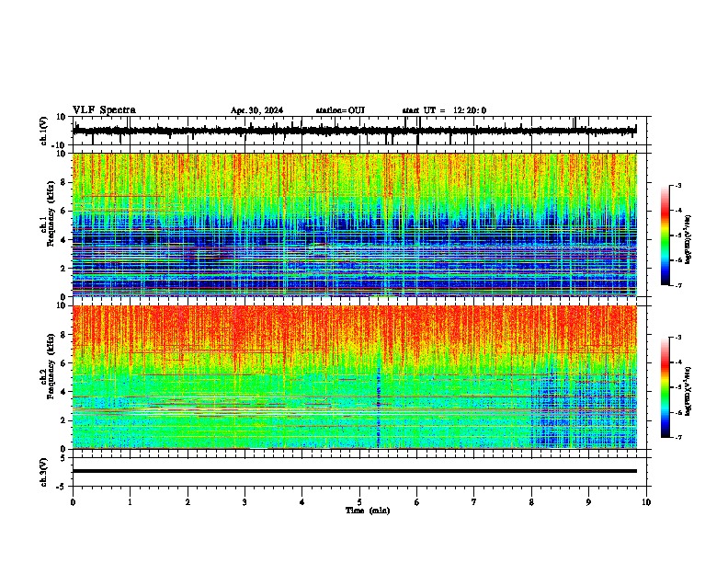
Task: Click time axis tick label "2"
Action: point(188,502)
